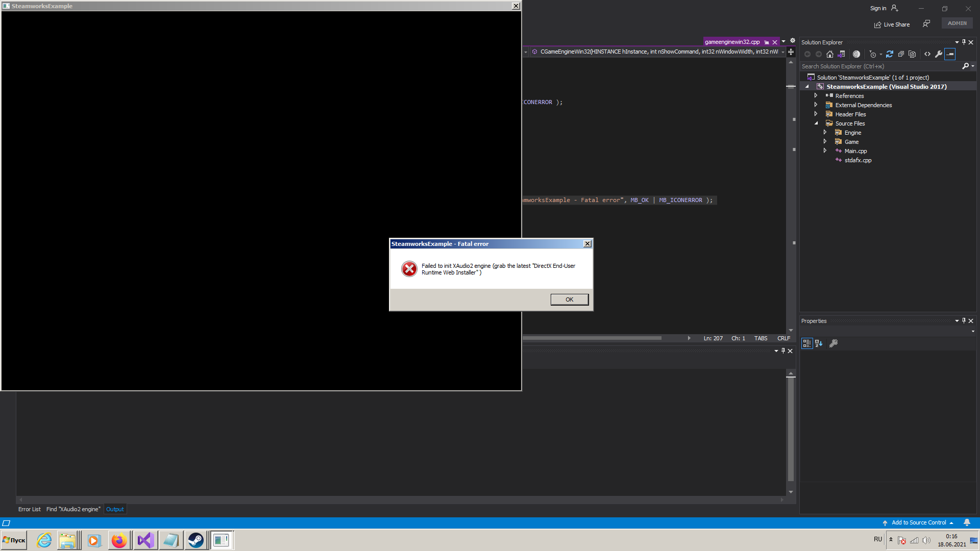The height and width of the screenshot is (551, 980).
Task: Click Sign in link
Action: (x=878, y=8)
